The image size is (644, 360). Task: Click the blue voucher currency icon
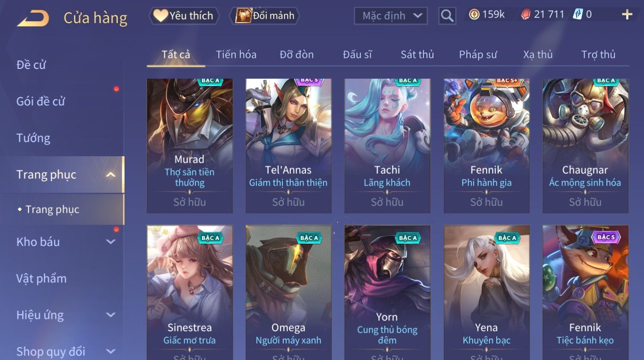(578, 15)
